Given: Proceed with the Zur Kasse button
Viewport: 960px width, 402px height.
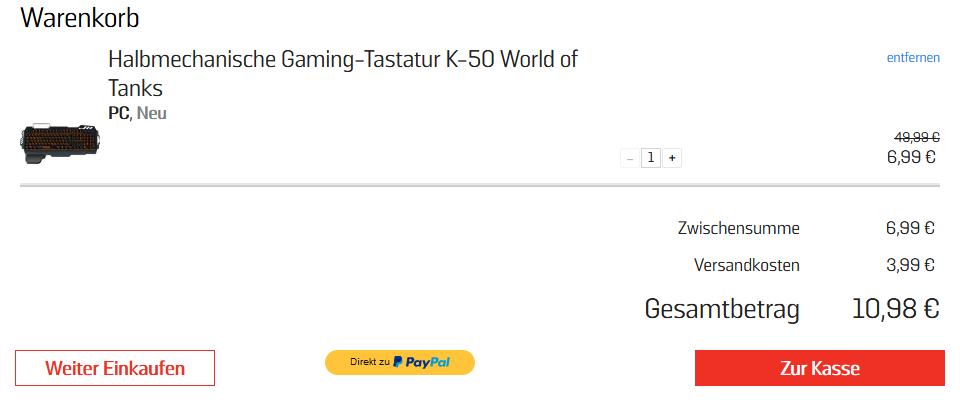Looking at the screenshot, I should pyautogui.click(x=819, y=368).
